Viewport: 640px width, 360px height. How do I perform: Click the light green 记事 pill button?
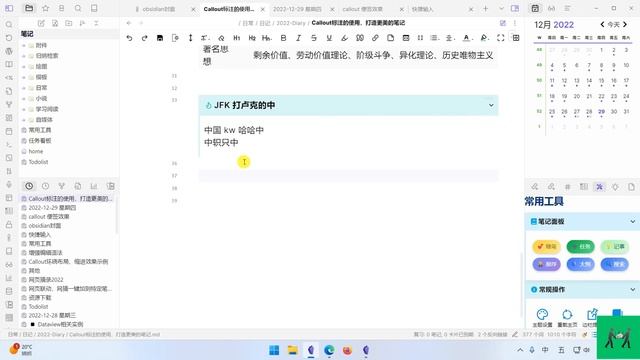pyautogui.click(x=614, y=247)
